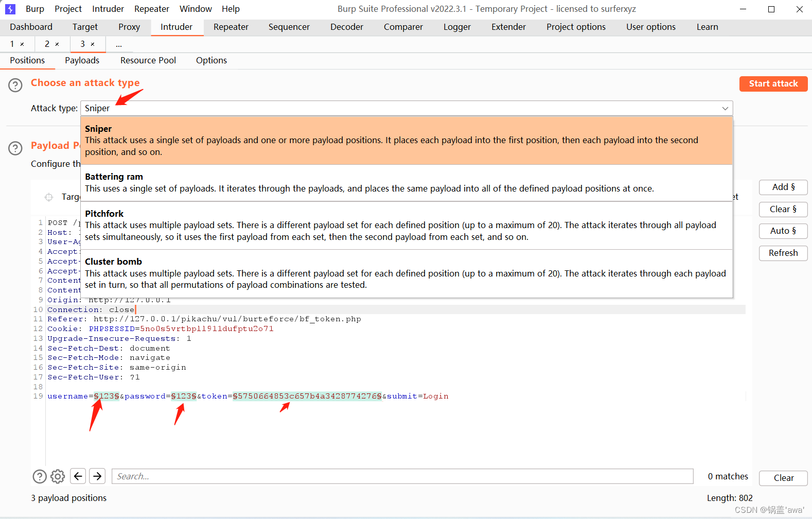Click the Sec-Fetch-Mode: navigate line
Viewport: 812px width, 519px height.
[109, 357]
